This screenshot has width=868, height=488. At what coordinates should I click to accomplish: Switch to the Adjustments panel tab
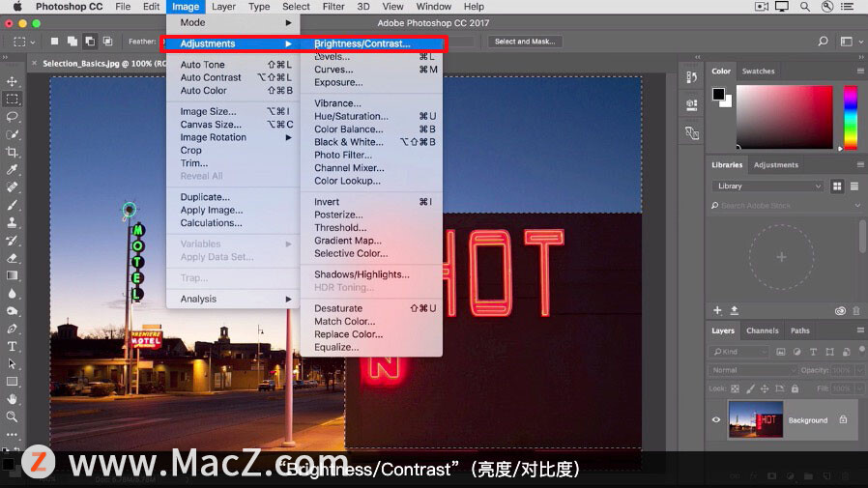pyautogui.click(x=775, y=165)
